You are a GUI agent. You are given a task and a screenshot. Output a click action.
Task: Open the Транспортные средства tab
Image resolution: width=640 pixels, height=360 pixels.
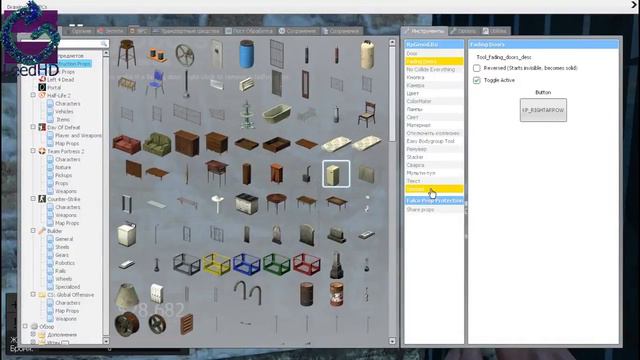187,31
